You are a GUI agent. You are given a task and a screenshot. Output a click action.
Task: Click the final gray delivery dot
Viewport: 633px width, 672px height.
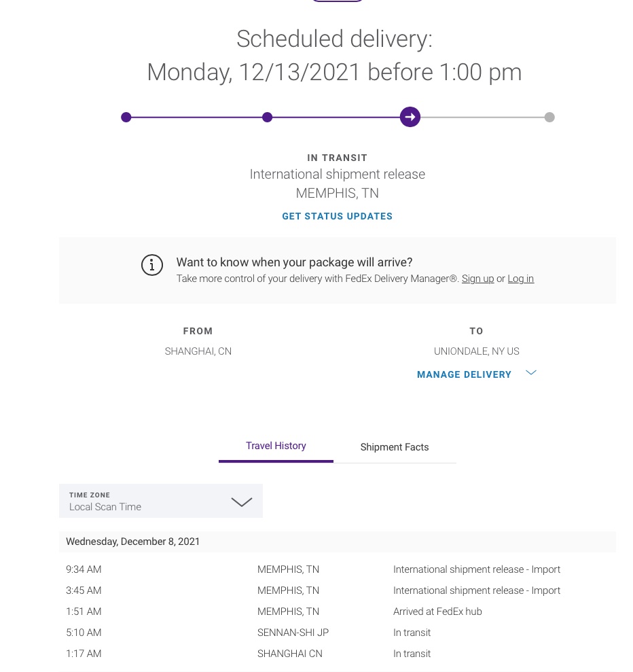point(549,117)
